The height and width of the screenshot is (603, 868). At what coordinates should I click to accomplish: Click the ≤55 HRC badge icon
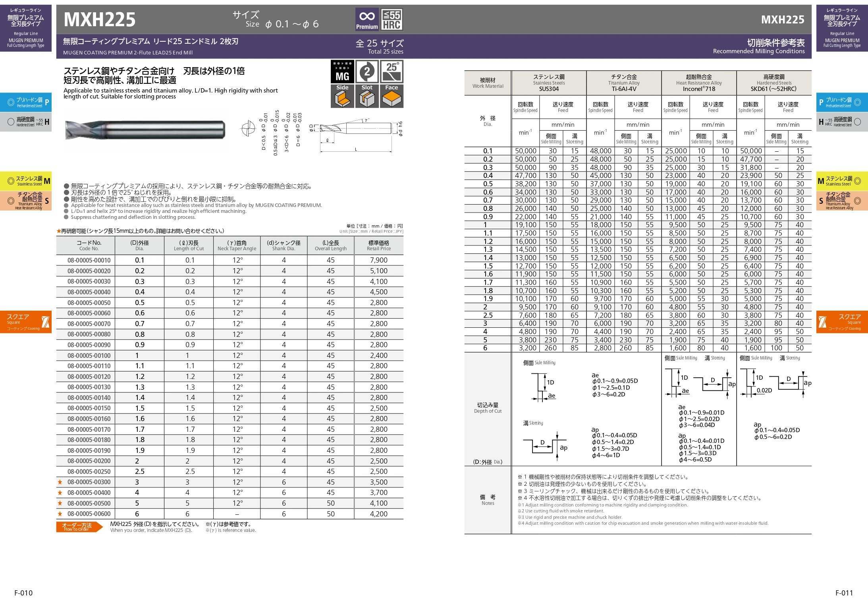click(x=392, y=19)
